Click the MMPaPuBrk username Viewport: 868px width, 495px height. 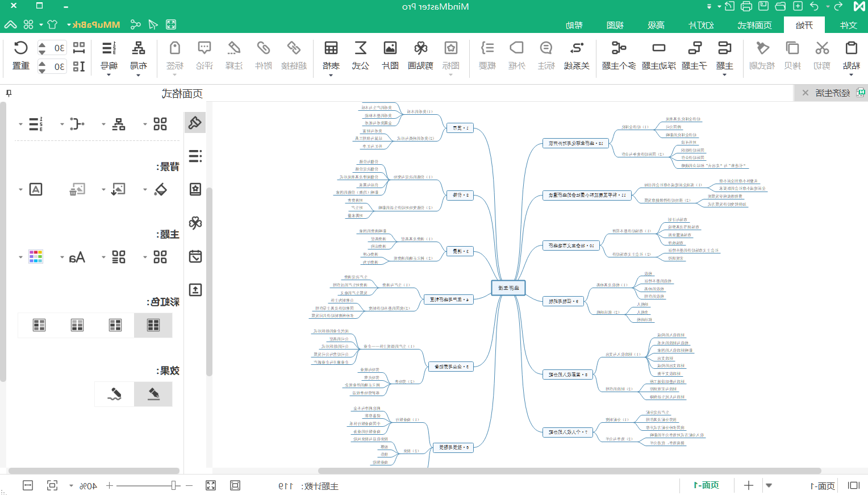point(97,25)
